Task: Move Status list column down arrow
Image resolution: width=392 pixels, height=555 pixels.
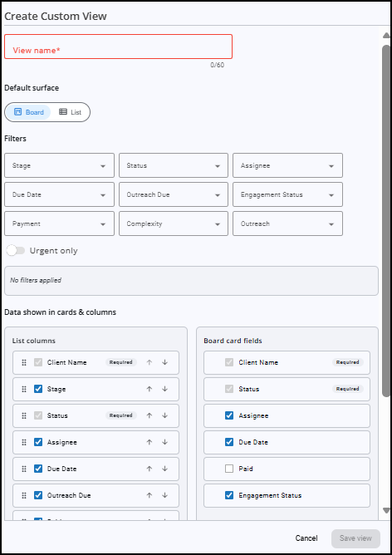Action: tap(165, 415)
